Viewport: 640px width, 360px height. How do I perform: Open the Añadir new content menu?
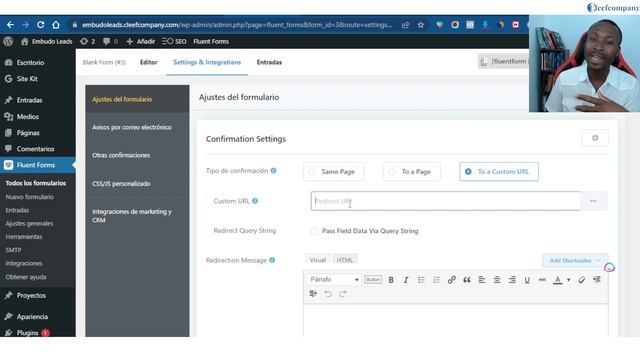tap(140, 41)
